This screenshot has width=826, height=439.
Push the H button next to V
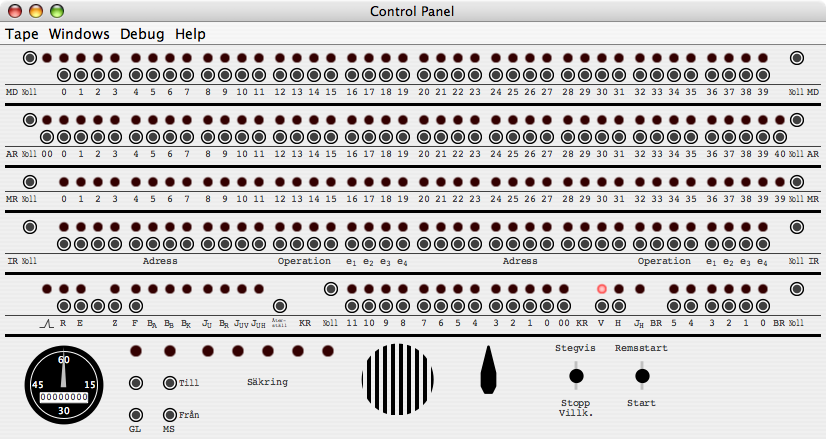(619, 306)
